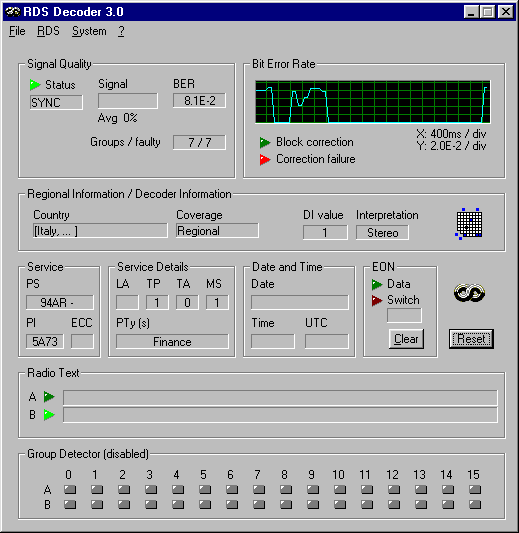Open the RDS menu
Image resolution: width=519 pixels, height=533 pixels.
48,31
